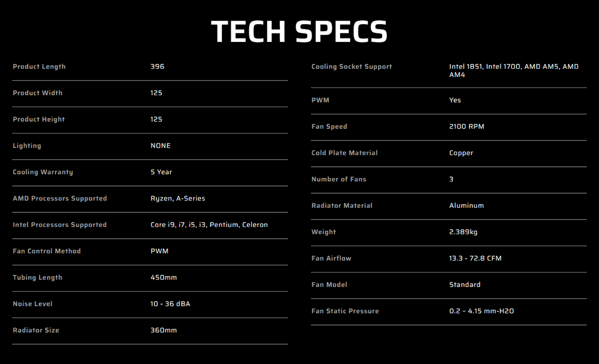This screenshot has width=599, height=364.
Task: Click the Tubing Length 450mm value
Action: [163, 277]
